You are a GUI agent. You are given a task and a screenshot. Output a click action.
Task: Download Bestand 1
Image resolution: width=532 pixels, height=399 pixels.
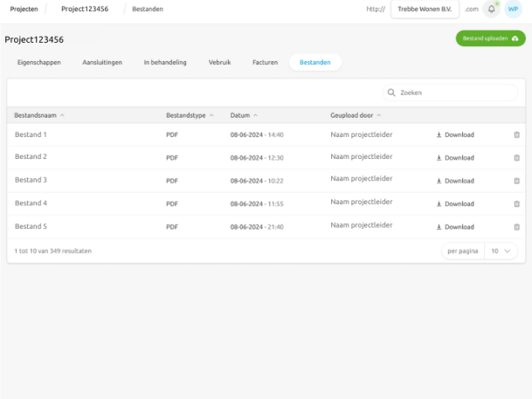tap(455, 135)
